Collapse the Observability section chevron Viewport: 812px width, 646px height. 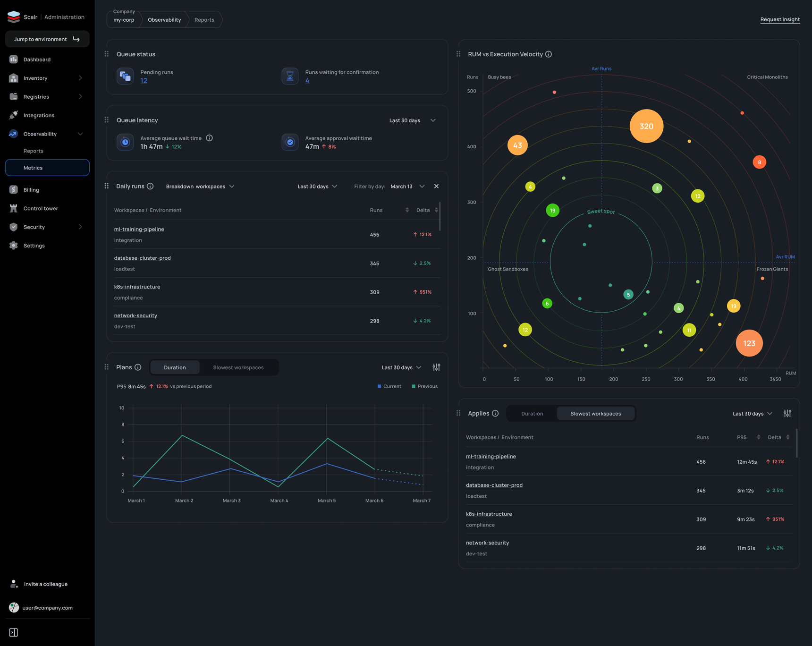81,134
